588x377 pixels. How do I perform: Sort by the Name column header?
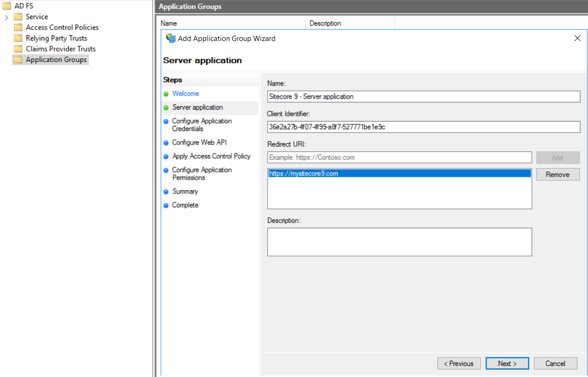[x=233, y=23]
